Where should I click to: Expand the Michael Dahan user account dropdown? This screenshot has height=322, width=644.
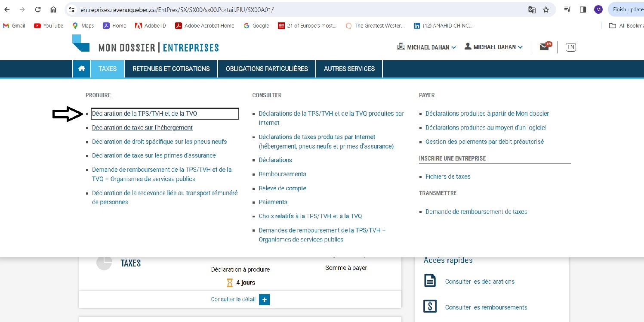(x=494, y=47)
